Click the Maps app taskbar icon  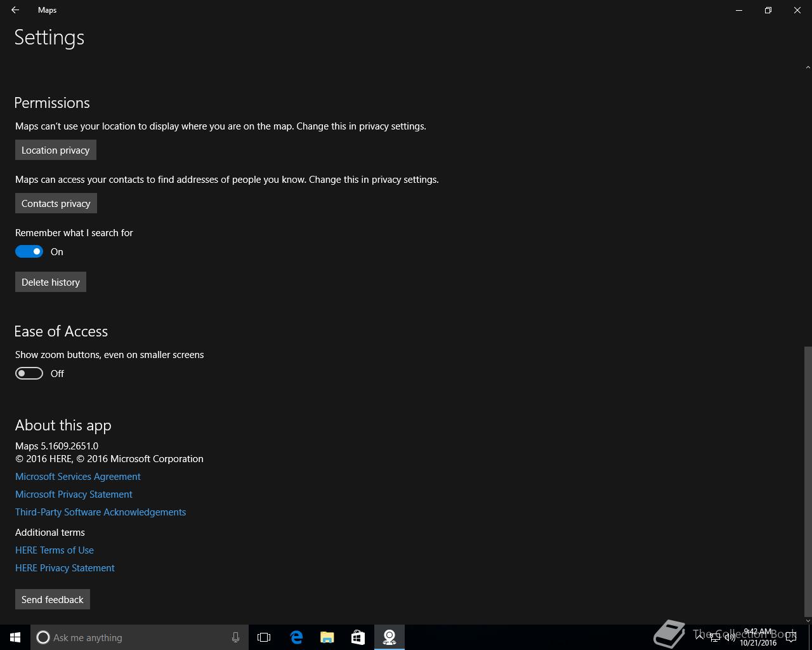(x=390, y=637)
